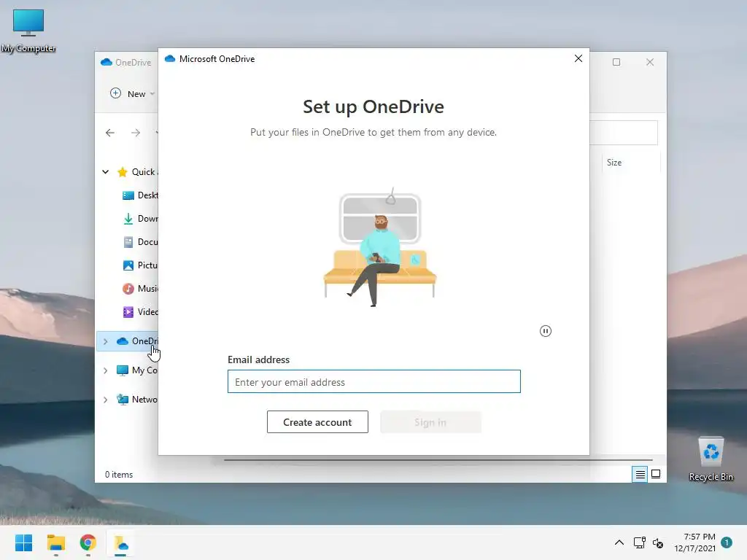The image size is (747, 560).
Task: Click the OneDrive cloud icon in the dialog title bar
Action: [170, 58]
